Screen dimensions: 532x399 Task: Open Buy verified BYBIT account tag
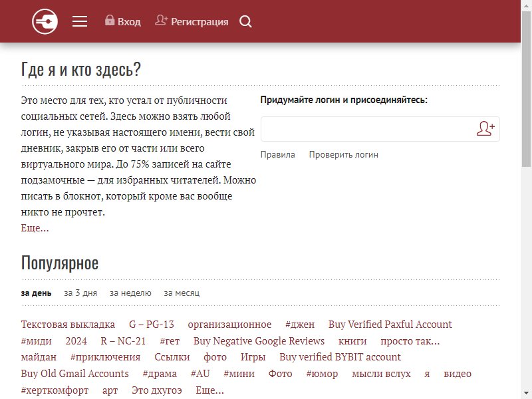pyautogui.click(x=340, y=357)
